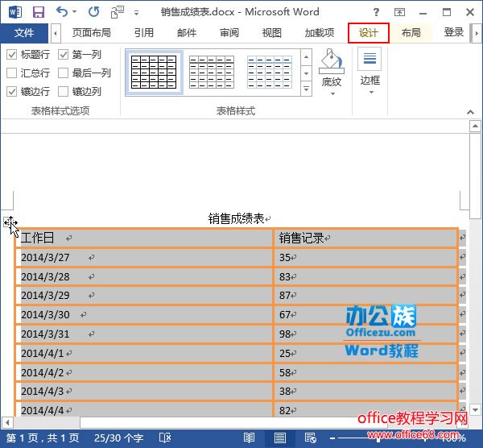Uncheck the 第一列 checkbox
This screenshot has height=448, width=483.
point(63,55)
